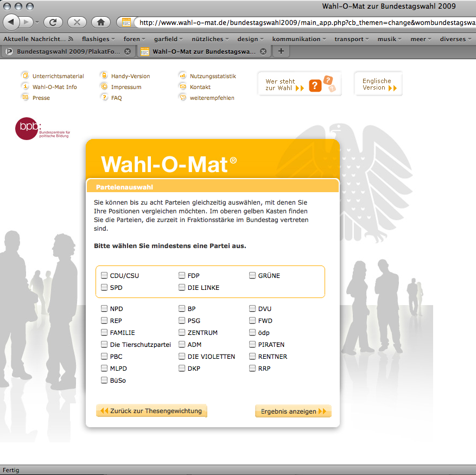
Task: Open a new browser tab
Action: tap(281, 51)
